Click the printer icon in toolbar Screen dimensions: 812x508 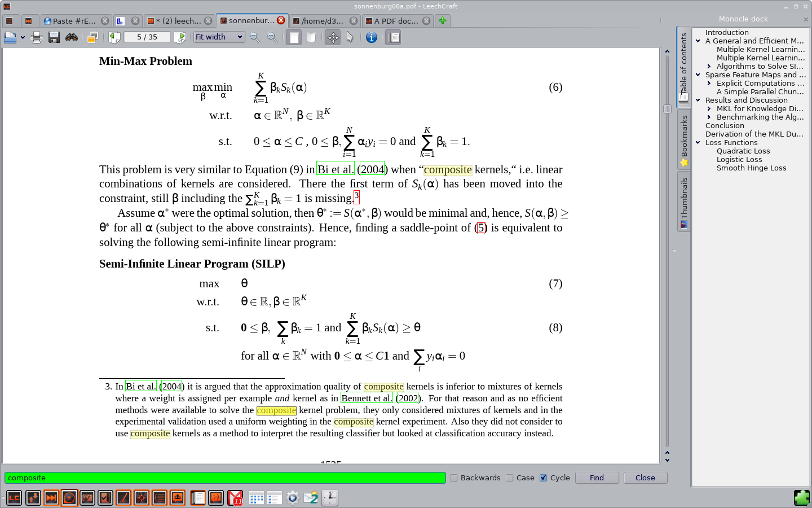point(37,37)
